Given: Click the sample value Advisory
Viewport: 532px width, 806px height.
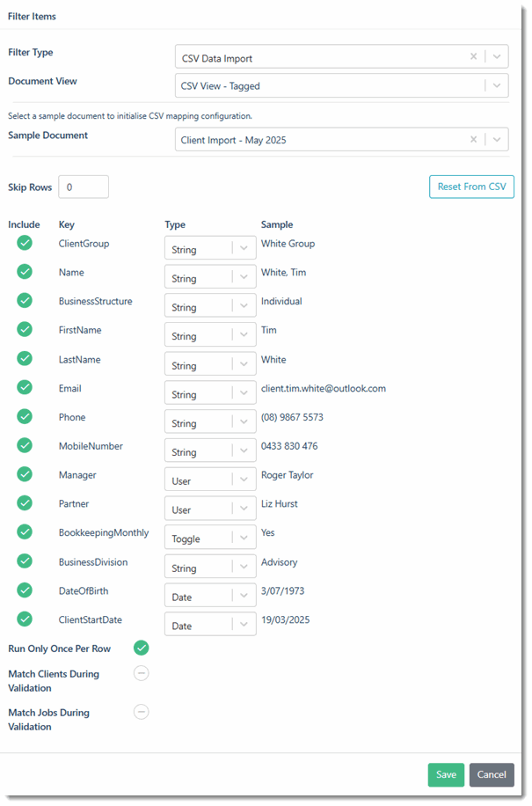Looking at the screenshot, I should pos(279,562).
